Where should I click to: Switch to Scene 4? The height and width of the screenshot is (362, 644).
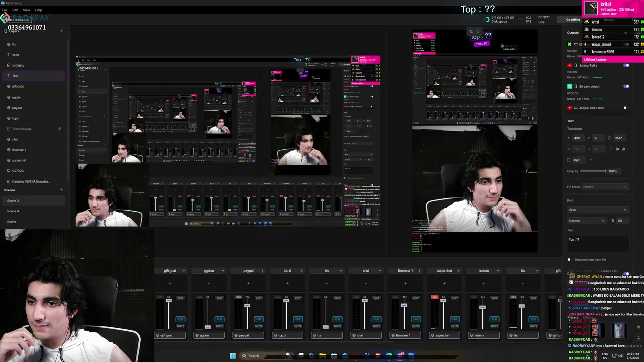pyautogui.click(x=33, y=211)
